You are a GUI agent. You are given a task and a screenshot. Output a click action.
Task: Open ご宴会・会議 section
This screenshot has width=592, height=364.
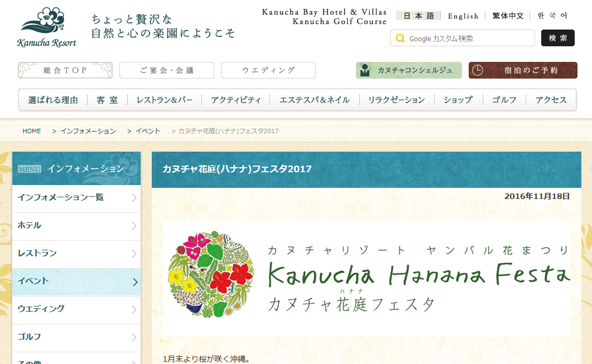(x=167, y=70)
